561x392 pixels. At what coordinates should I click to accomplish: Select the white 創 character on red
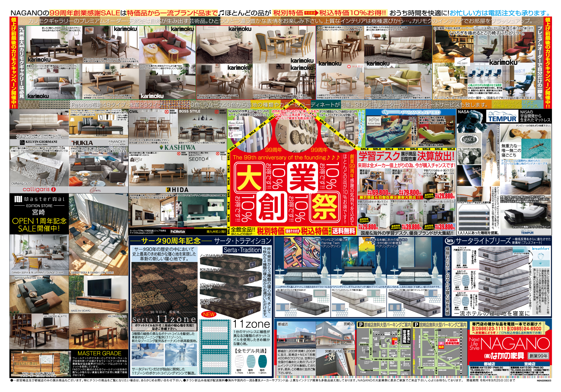272,207
